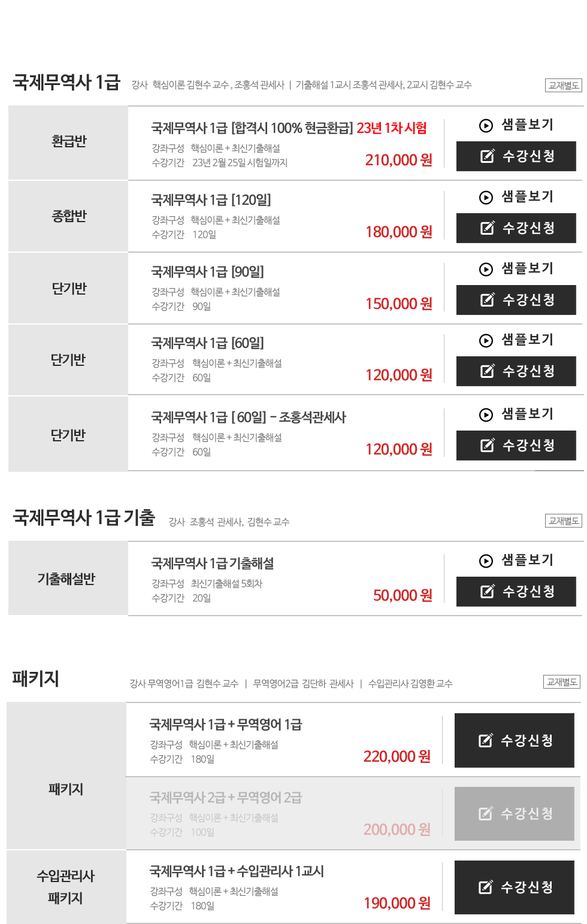
Task: Click disabled 수강신청 for 2급 package
Action: point(515,814)
